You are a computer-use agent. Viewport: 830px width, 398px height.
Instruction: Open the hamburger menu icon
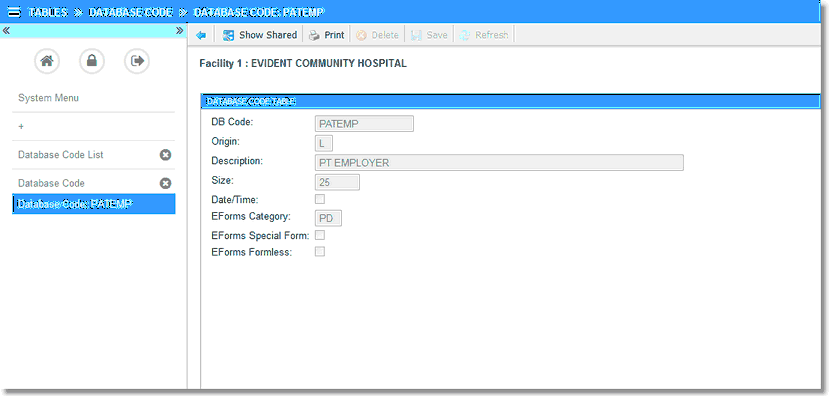[x=15, y=12]
